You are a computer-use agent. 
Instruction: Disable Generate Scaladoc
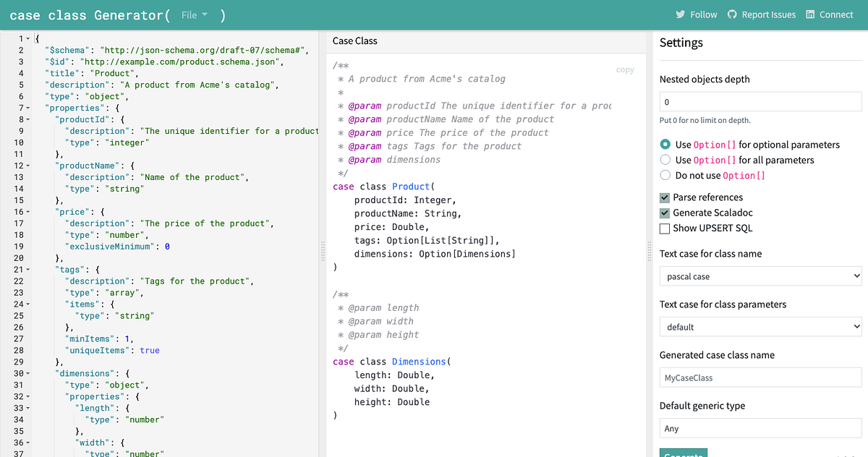(x=663, y=213)
